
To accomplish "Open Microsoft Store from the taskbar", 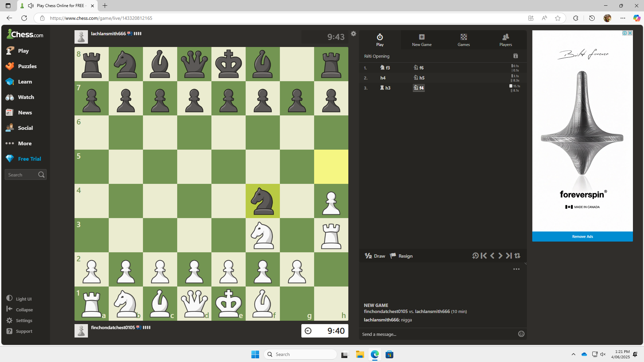I will 389,354.
